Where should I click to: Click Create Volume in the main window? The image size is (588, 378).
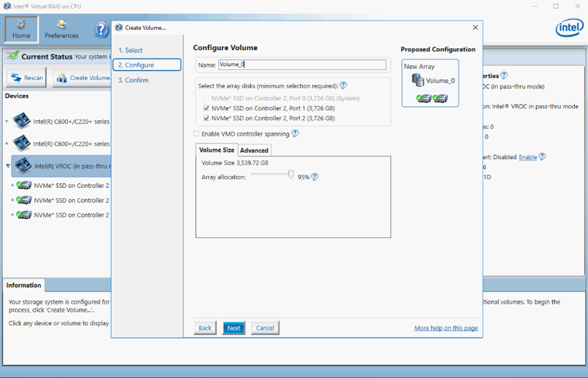[x=83, y=78]
